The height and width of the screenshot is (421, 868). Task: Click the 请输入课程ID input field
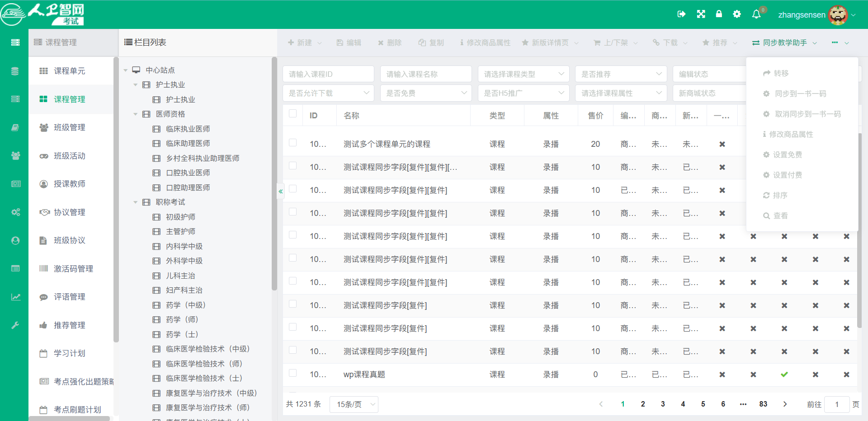point(328,74)
